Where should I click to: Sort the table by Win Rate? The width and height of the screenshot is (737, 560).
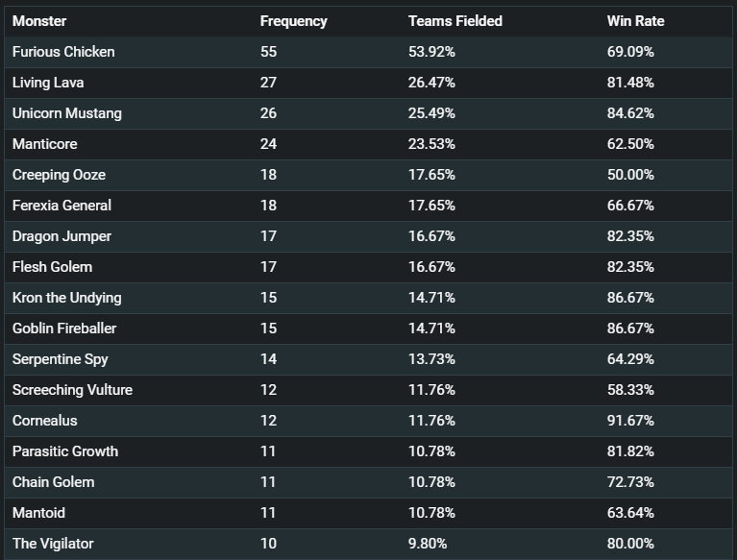635,21
